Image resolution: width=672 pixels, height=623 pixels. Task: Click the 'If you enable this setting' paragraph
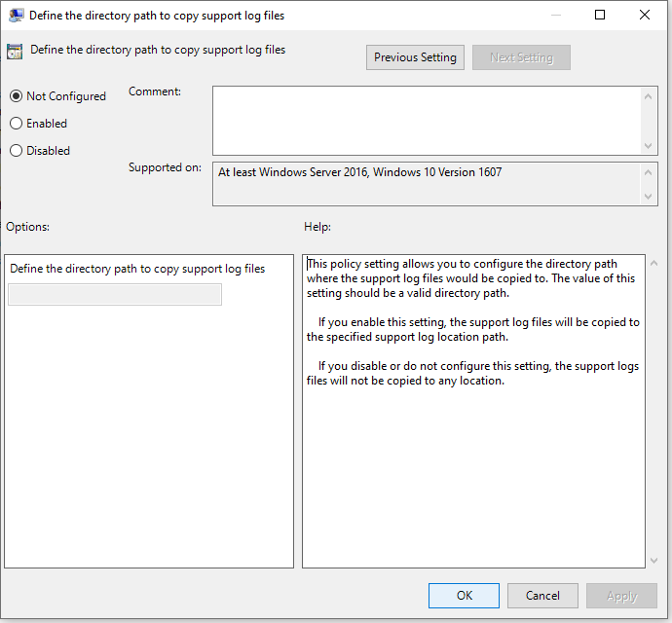coord(473,329)
